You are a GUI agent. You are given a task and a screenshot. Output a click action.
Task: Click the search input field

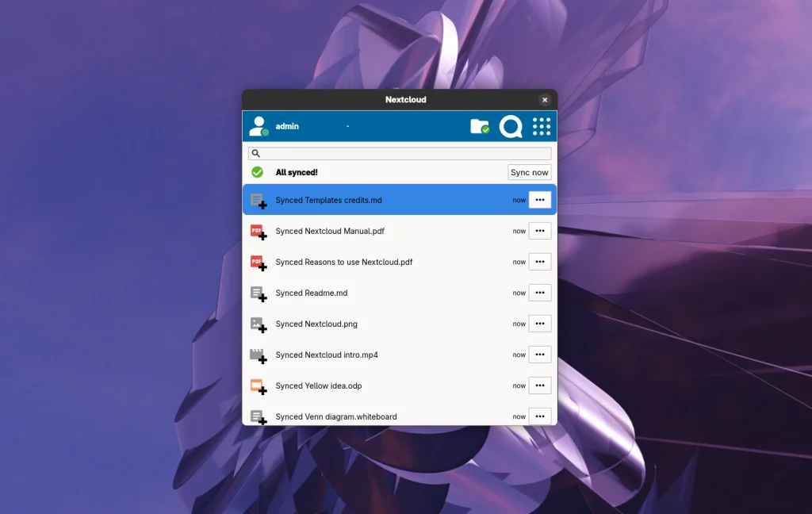pyautogui.click(x=399, y=152)
